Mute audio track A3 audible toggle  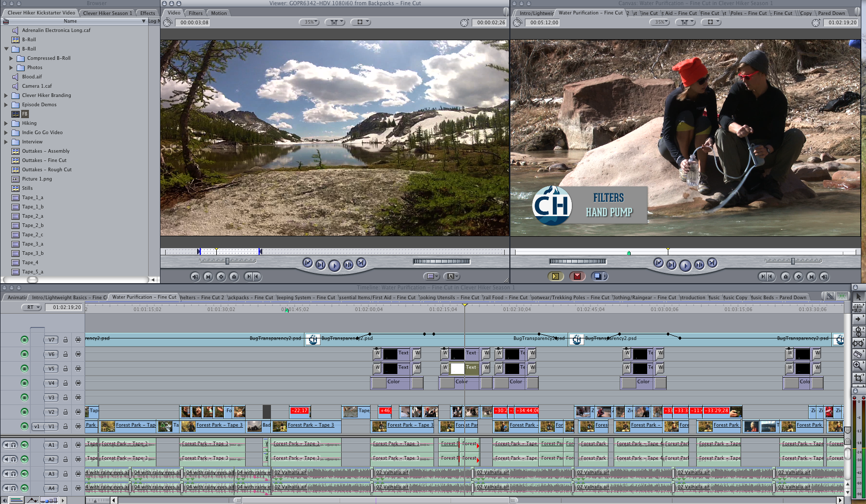pos(24,474)
